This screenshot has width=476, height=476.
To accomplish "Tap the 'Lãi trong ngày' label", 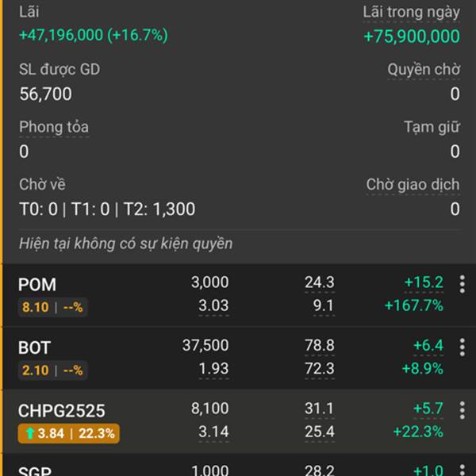I will (411, 12).
